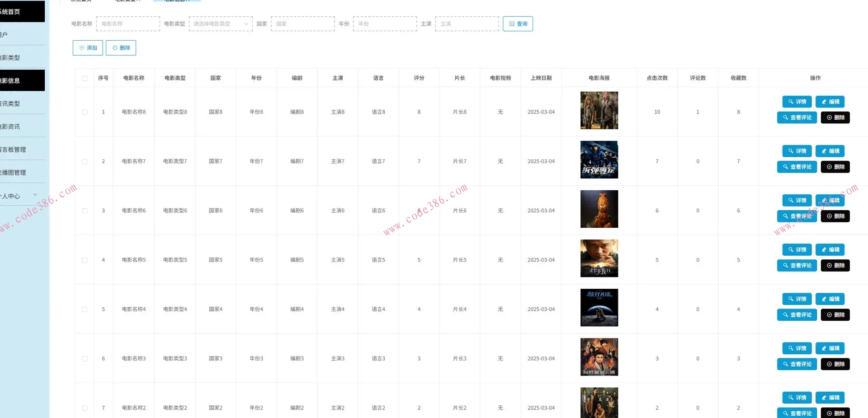Toggle the select-all checkbox in table header
The height and width of the screenshot is (418, 868).
(85, 78)
